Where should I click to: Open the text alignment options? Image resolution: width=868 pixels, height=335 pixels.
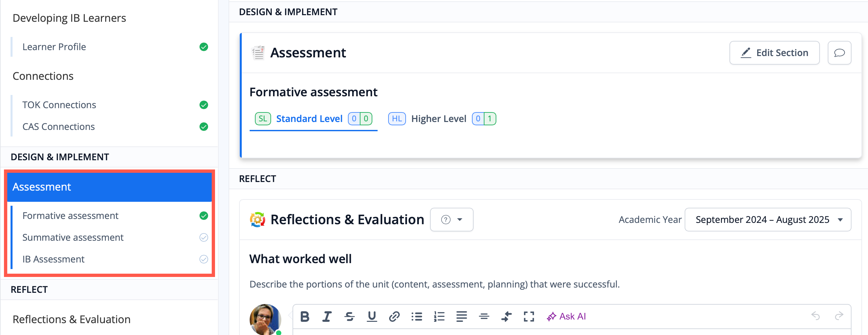[461, 317]
